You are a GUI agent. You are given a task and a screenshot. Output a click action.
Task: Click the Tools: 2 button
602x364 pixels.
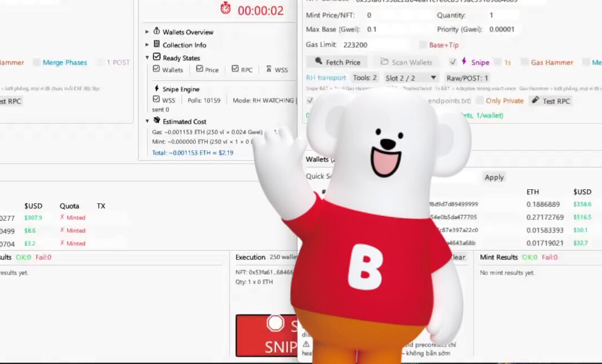365,78
